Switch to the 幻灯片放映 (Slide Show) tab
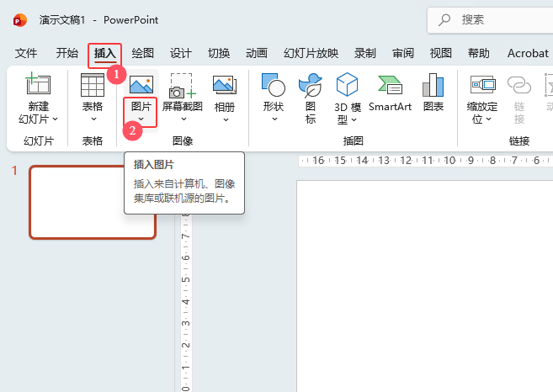The width and height of the screenshot is (553, 392). [311, 53]
